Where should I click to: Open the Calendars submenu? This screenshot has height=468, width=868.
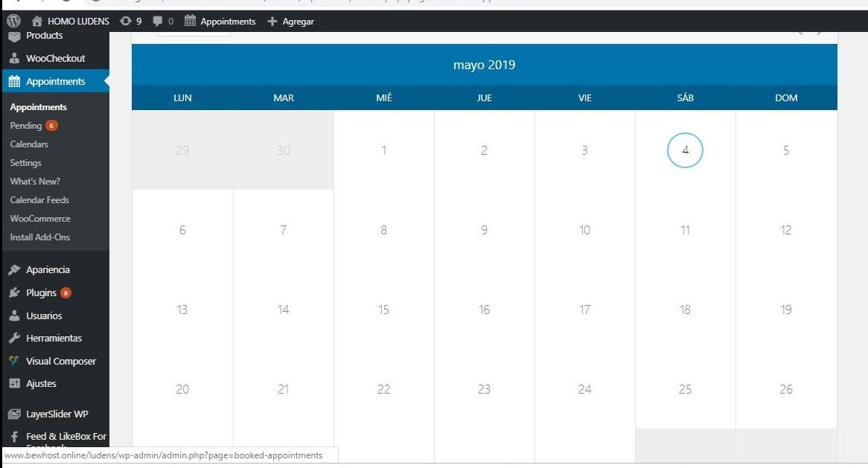coord(29,144)
